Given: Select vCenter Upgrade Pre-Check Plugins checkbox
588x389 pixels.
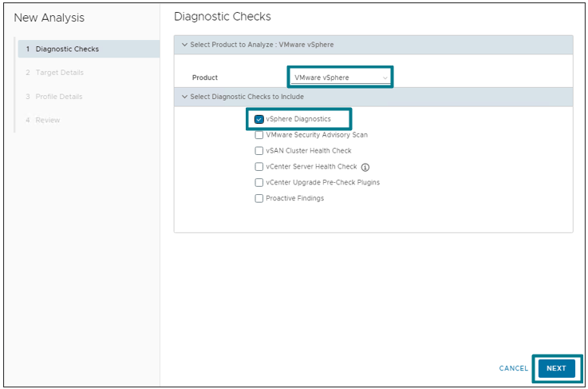Looking at the screenshot, I should click(x=259, y=182).
